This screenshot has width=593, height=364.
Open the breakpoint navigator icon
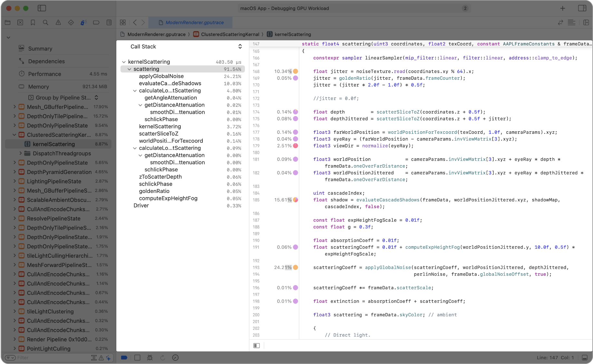[x=96, y=23]
